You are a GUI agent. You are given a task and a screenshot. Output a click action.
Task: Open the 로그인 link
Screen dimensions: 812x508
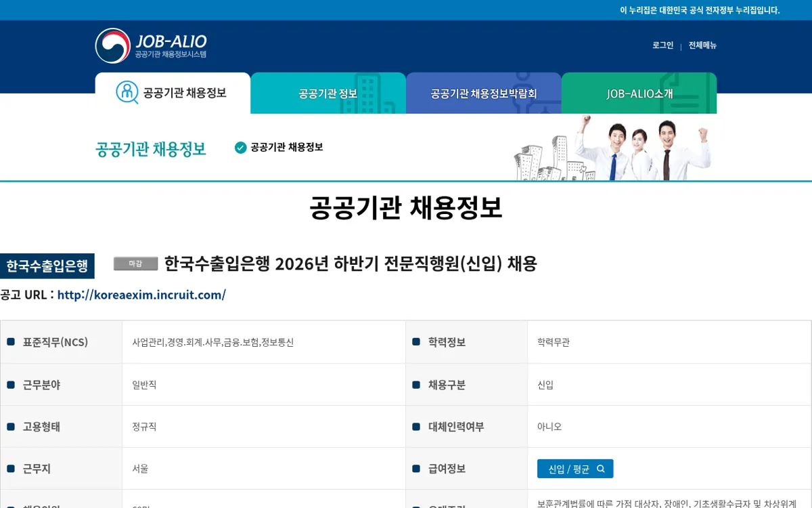pos(662,45)
